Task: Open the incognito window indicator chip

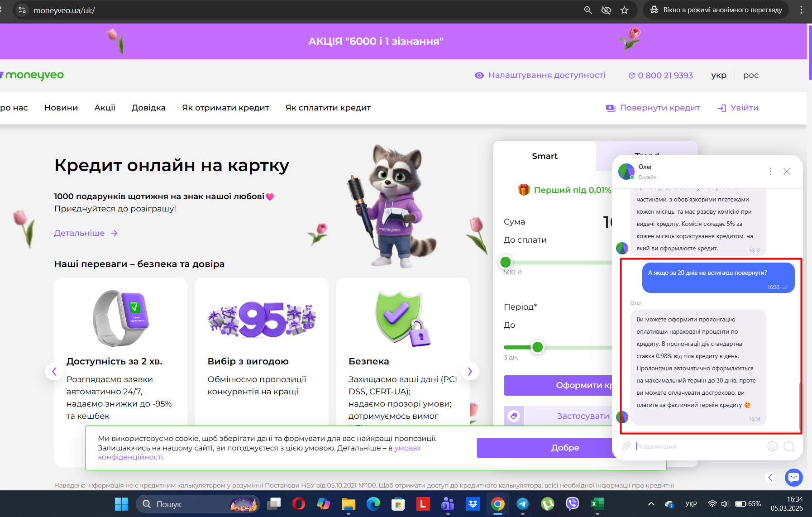Action: tap(716, 10)
